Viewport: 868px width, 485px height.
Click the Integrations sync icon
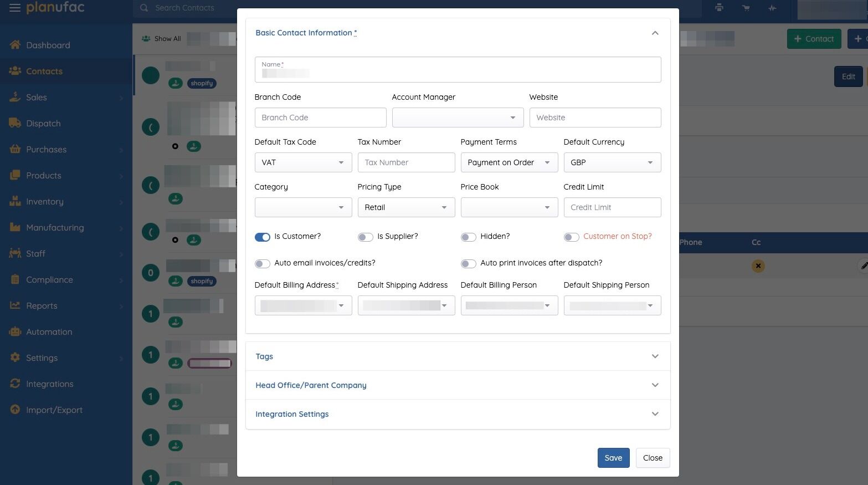[x=15, y=384]
